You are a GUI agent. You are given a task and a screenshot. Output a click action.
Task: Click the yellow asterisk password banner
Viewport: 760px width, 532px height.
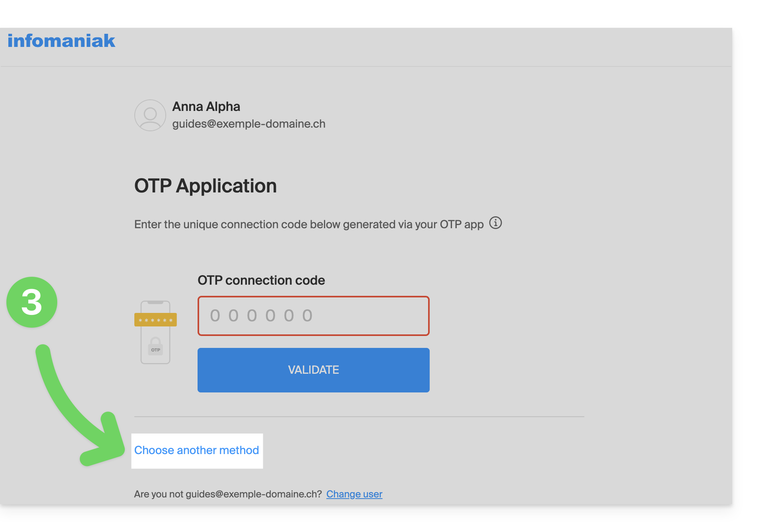[155, 320]
